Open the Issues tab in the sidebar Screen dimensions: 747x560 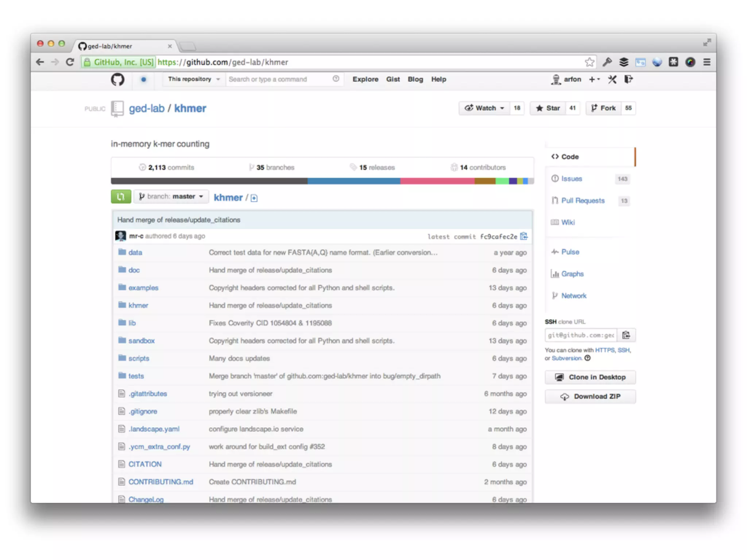point(571,179)
